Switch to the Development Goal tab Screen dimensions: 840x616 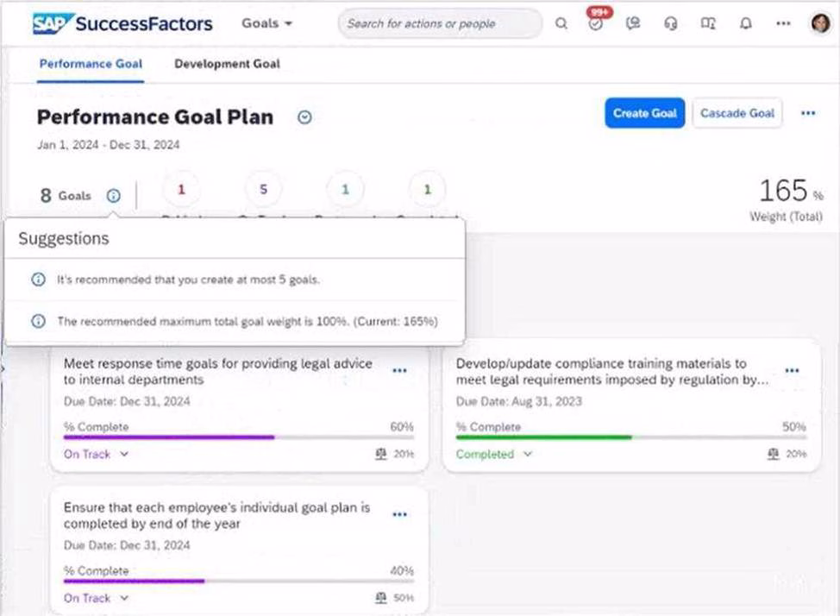(x=227, y=64)
